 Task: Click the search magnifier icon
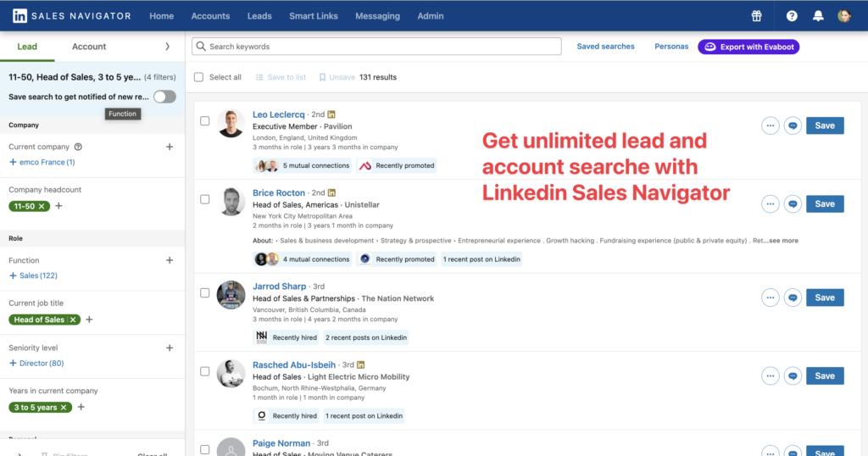201,47
